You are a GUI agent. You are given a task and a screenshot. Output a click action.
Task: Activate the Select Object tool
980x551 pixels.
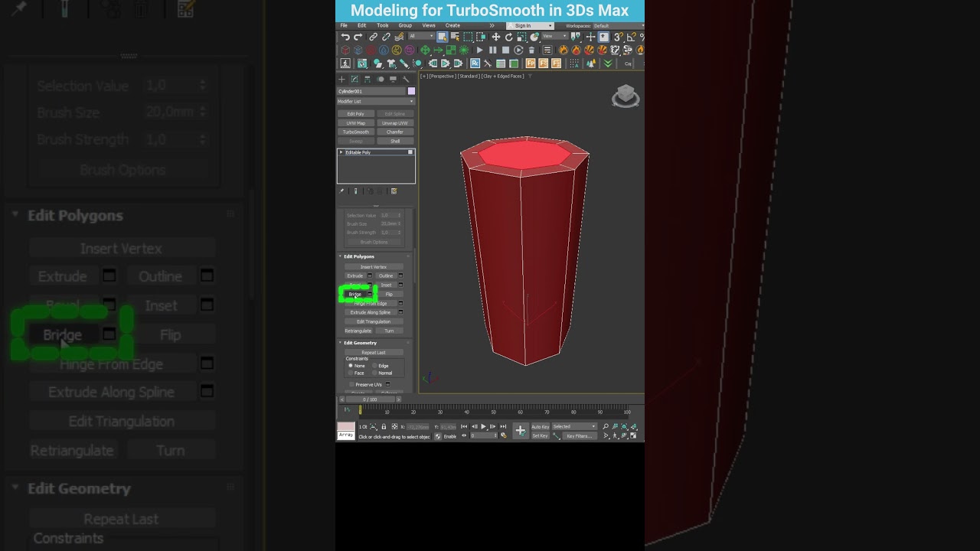pyautogui.click(x=443, y=37)
